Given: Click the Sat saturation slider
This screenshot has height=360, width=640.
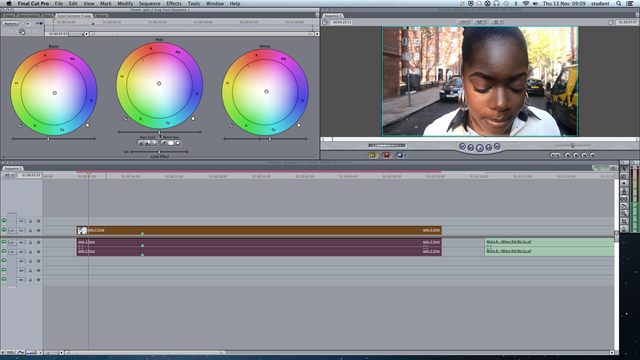Looking at the screenshot, I should pos(159,151).
